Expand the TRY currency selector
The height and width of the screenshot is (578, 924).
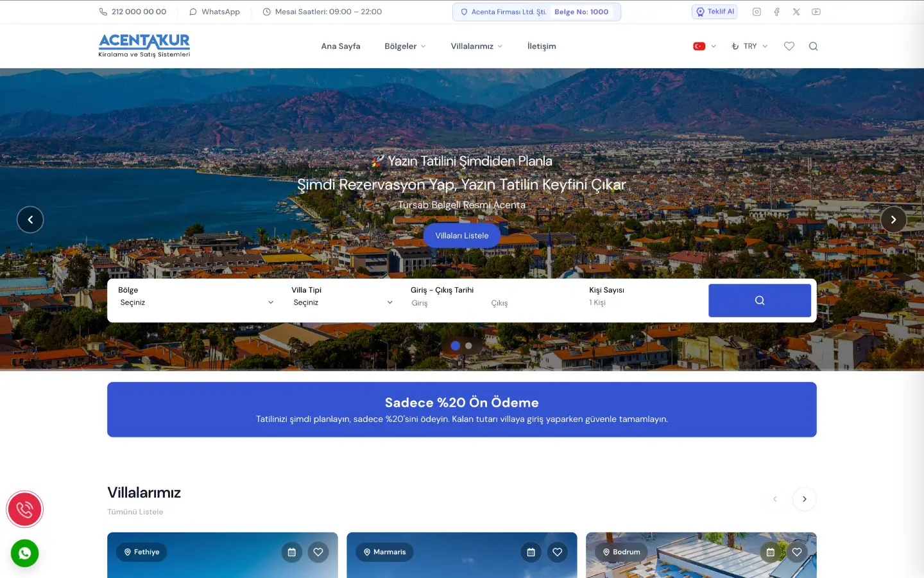pos(749,46)
